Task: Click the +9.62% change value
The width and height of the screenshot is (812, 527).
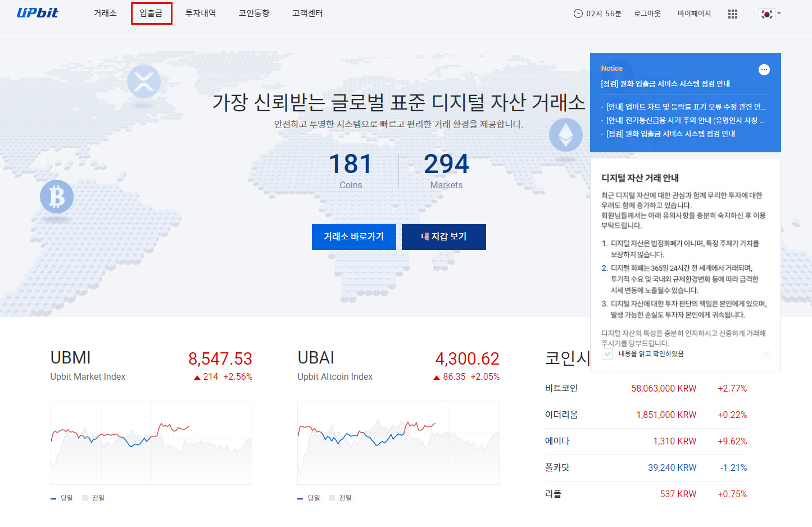Action: click(732, 442)
